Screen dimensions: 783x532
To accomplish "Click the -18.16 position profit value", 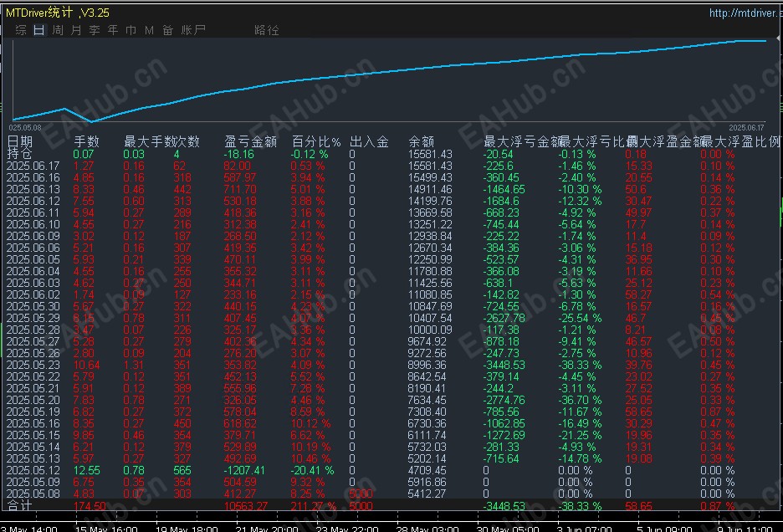I will [x=238, y=155].
